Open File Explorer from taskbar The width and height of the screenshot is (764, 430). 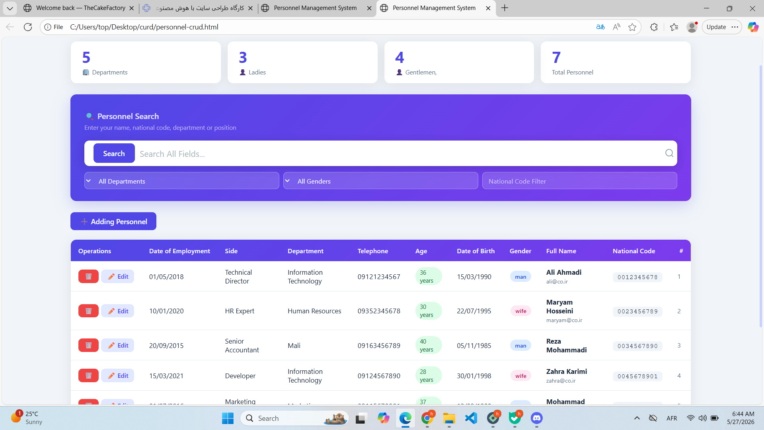coord(449,418)
